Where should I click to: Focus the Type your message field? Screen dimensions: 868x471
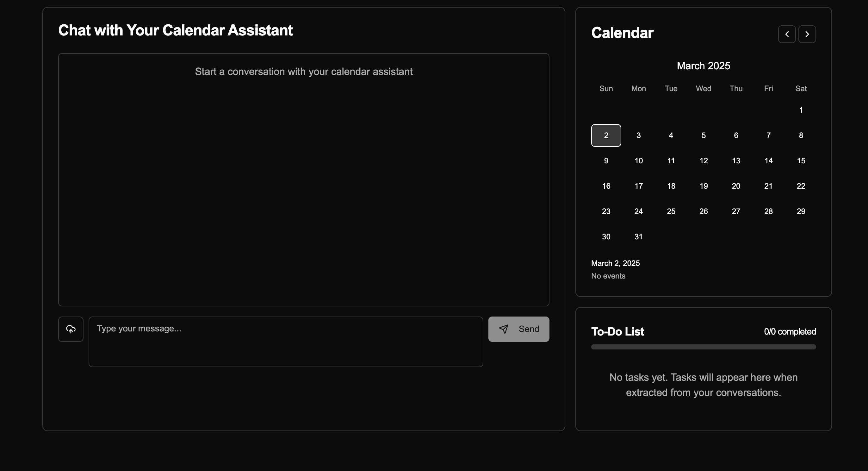(x=286, y=342)
